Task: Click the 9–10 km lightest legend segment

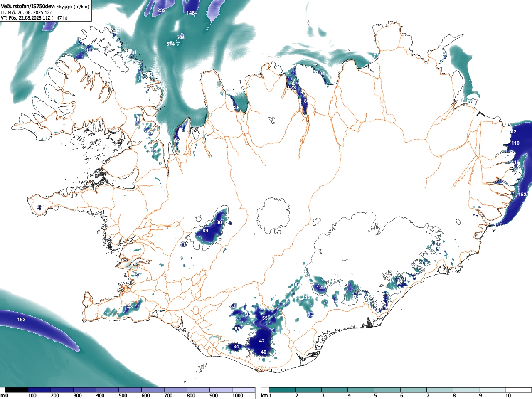Action: 493,390
